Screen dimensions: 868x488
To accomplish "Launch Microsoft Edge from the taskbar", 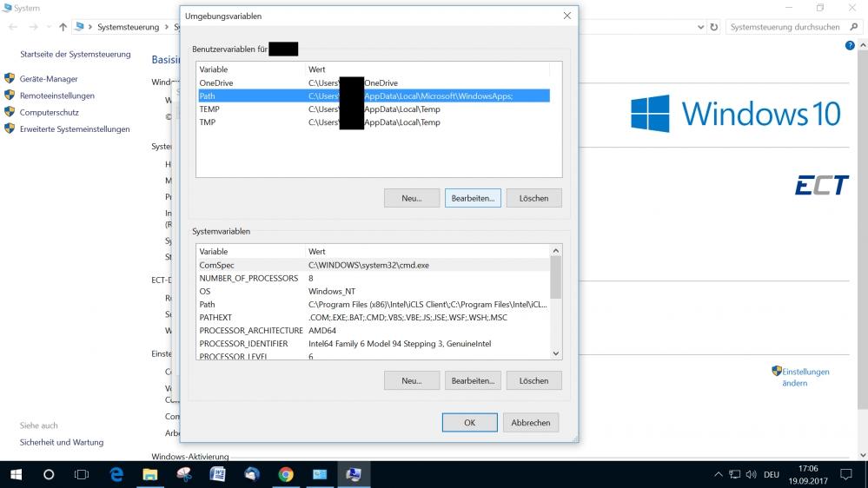I will point(116,474).
